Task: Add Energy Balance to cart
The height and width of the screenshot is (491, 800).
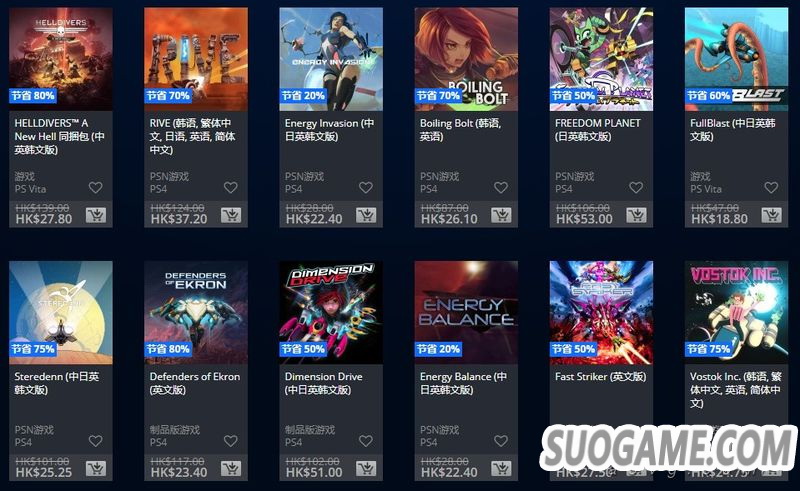Action: pos(502,468)
